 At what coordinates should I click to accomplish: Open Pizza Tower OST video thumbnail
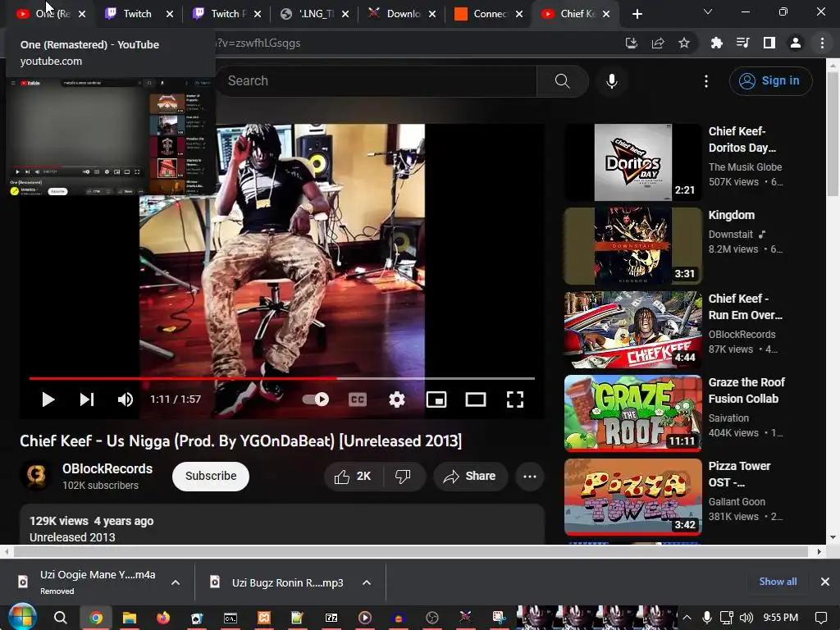click(633, 496)
